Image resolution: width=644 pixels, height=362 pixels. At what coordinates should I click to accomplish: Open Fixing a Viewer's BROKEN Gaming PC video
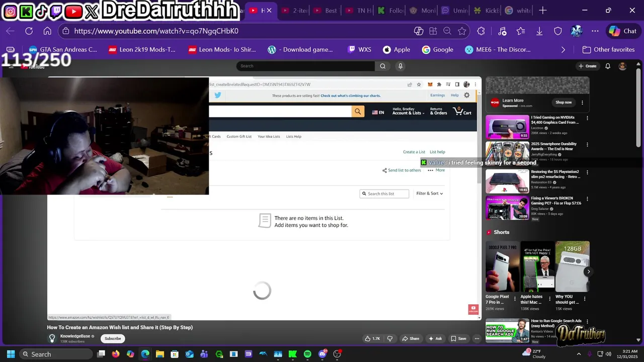[x=507, y=208]
